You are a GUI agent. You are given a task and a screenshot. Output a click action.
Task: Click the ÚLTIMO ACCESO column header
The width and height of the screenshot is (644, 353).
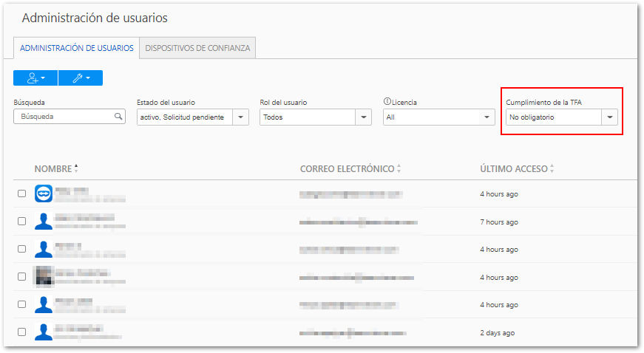(x=514, y=168)
